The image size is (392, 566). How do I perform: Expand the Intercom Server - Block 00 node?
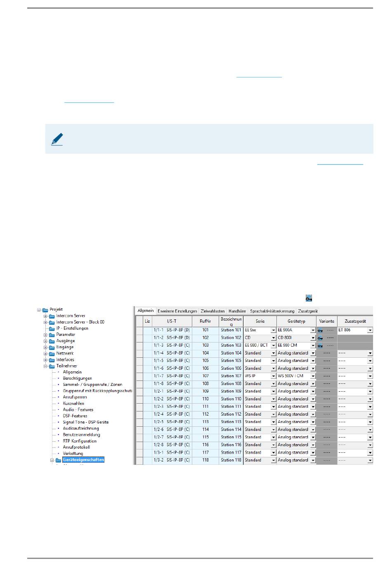(x=46, y=322)
